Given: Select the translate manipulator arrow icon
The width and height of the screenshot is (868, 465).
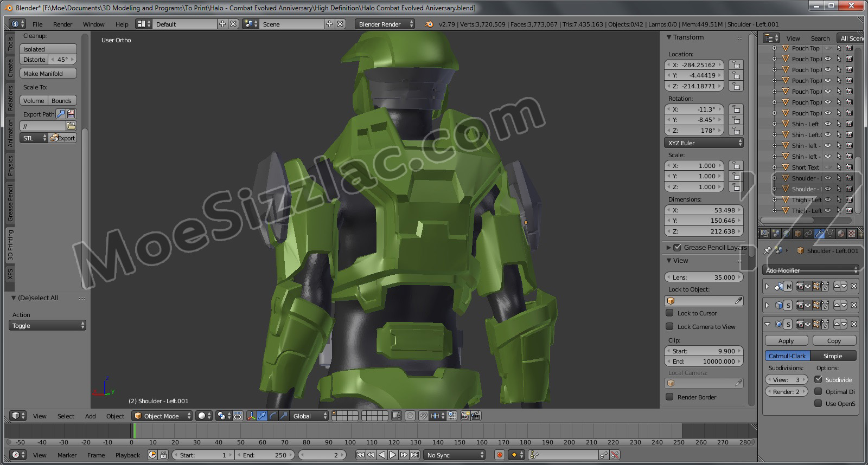Looking at the screenshot, I should (x=262, y=416).
